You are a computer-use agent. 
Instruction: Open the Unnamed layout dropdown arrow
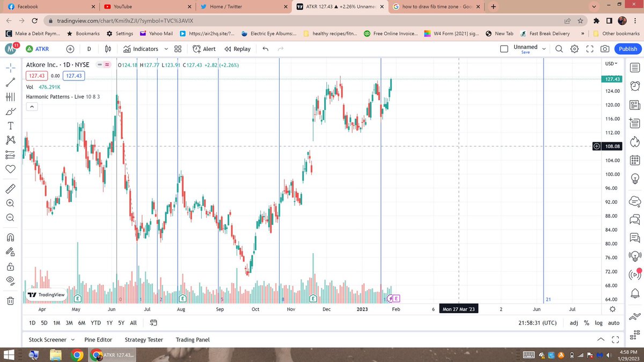(x=544, y=49)
